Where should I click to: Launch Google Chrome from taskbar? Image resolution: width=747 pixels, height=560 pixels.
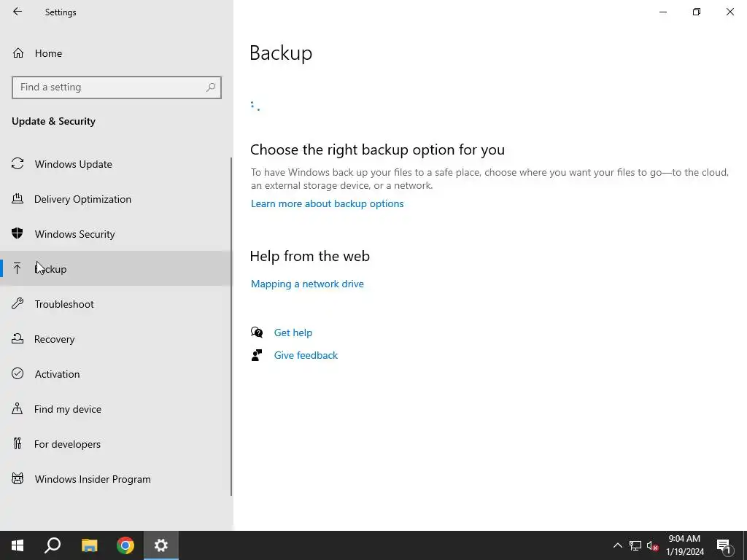point(125,545)
